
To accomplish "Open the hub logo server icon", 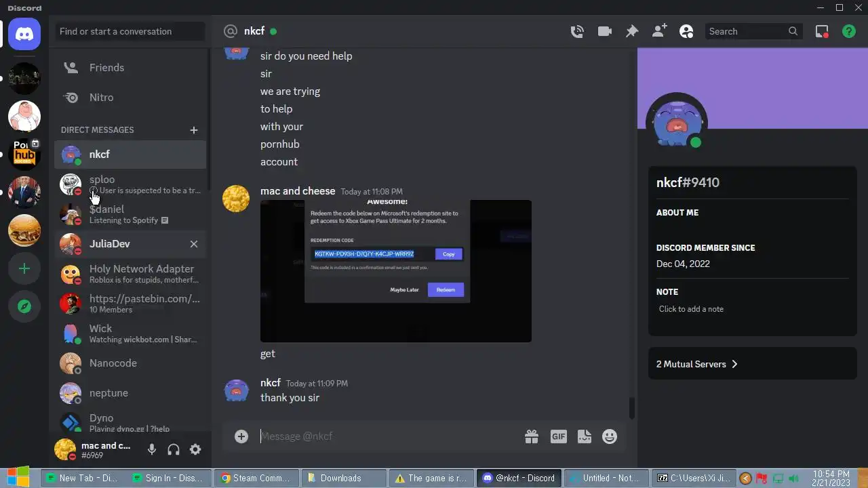I will (x=24, y=155).
